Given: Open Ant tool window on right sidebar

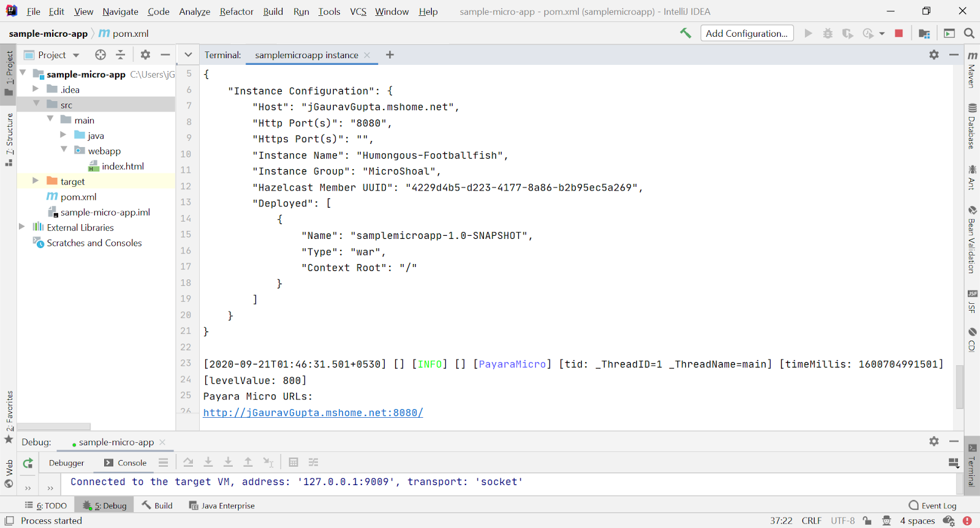Looking at the screenshot, I should 972,177.
